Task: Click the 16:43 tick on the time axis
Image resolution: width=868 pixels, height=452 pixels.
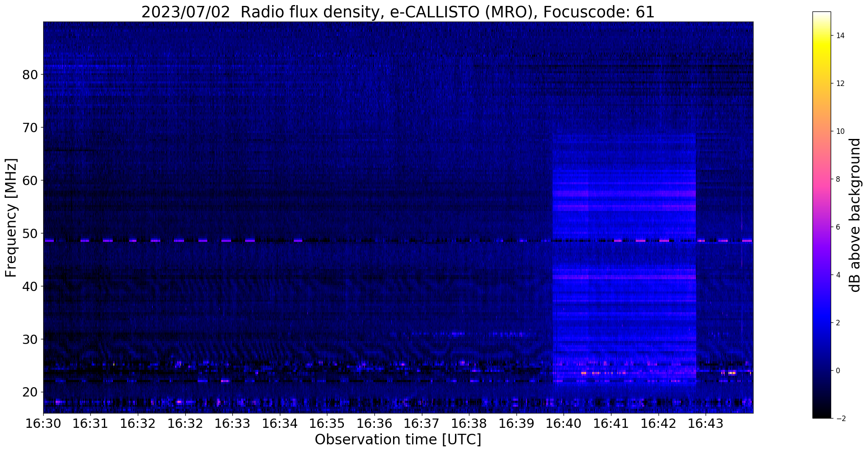Action: pyautogui.click(x=705, y=424)
